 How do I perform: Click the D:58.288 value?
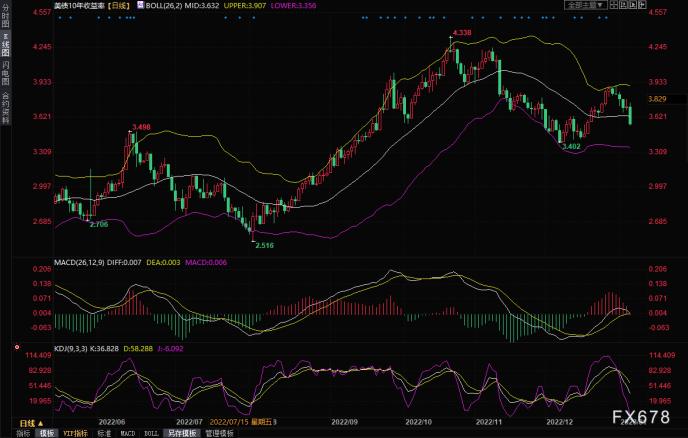138,348
